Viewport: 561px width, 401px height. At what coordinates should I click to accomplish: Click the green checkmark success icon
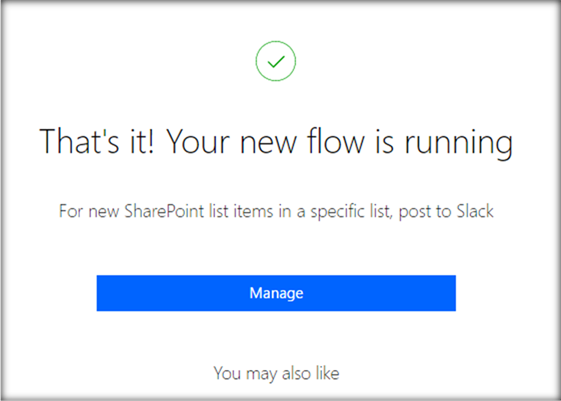(x=276, y=61)
